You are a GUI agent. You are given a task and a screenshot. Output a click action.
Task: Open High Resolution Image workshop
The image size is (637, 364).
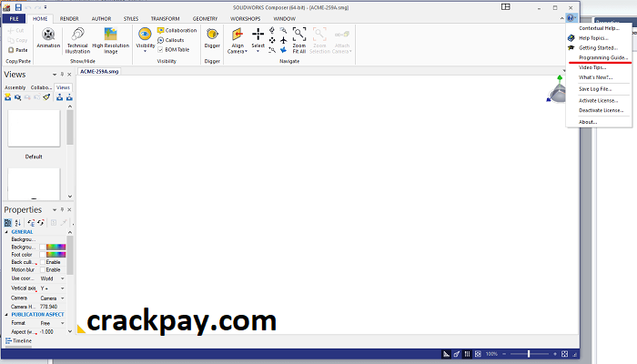(x=110, y=41)
